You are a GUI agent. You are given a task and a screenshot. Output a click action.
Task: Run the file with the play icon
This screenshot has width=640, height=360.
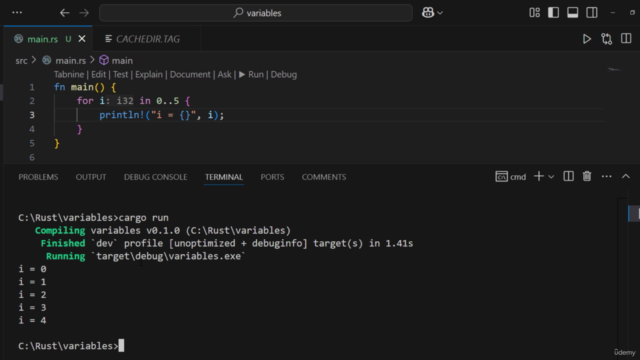click(587, 39)
